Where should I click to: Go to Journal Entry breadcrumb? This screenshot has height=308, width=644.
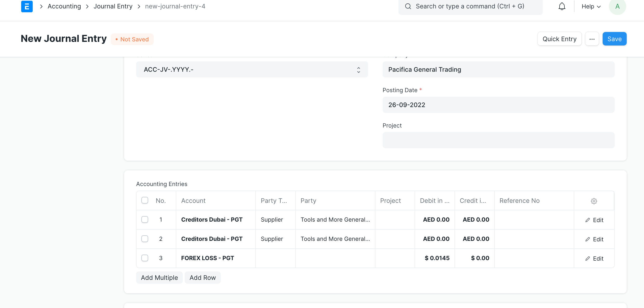coord(113,6)
